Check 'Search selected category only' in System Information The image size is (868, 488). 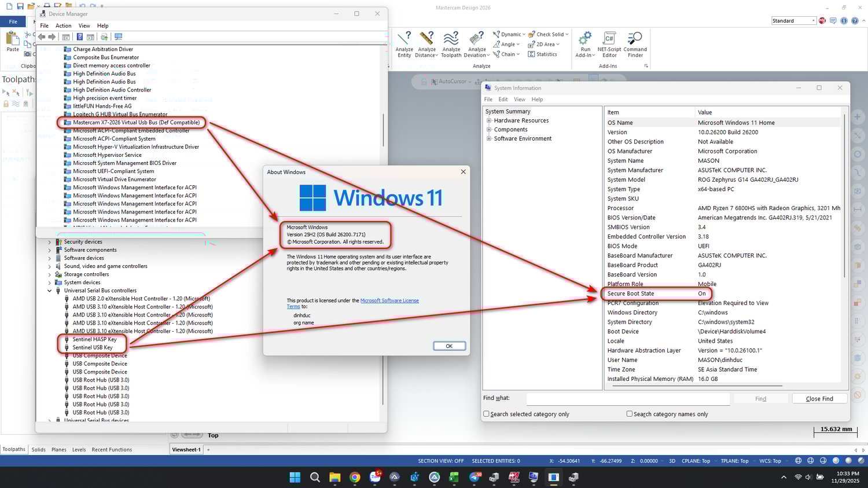[486, 414]
